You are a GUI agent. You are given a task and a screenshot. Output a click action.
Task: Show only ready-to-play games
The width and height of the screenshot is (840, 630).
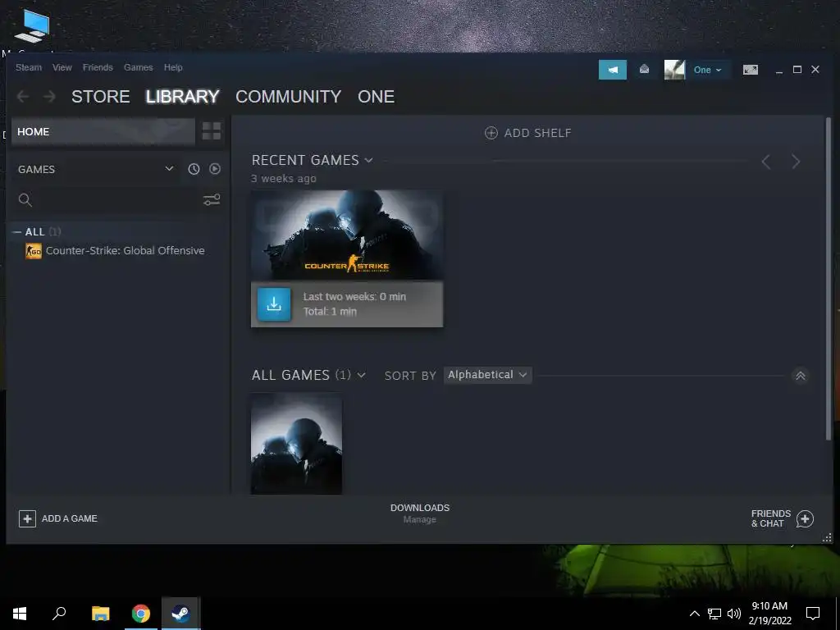click(215, 169)
